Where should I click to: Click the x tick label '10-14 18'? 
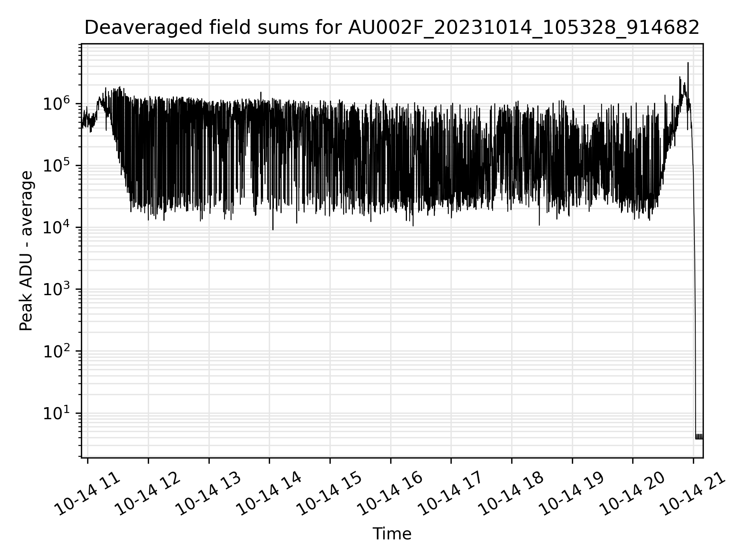(511, 494)
